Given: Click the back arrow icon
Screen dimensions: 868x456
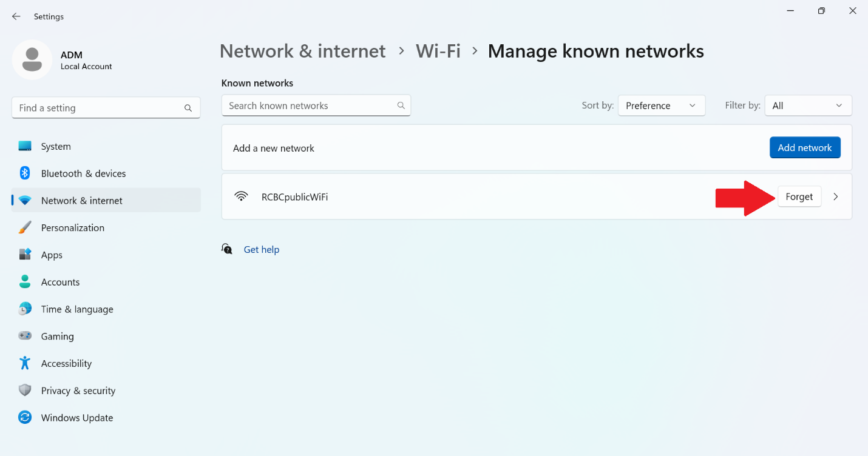Looking at the screenshot, I should point(16,16).
